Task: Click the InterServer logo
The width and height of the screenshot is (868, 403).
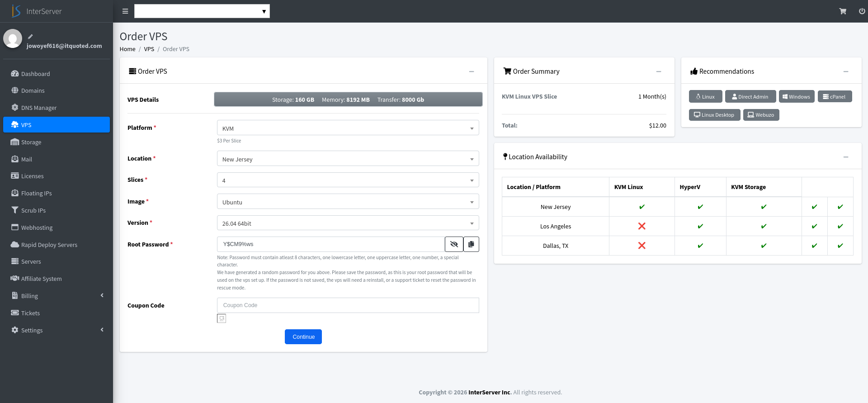Action: point(37,11)
